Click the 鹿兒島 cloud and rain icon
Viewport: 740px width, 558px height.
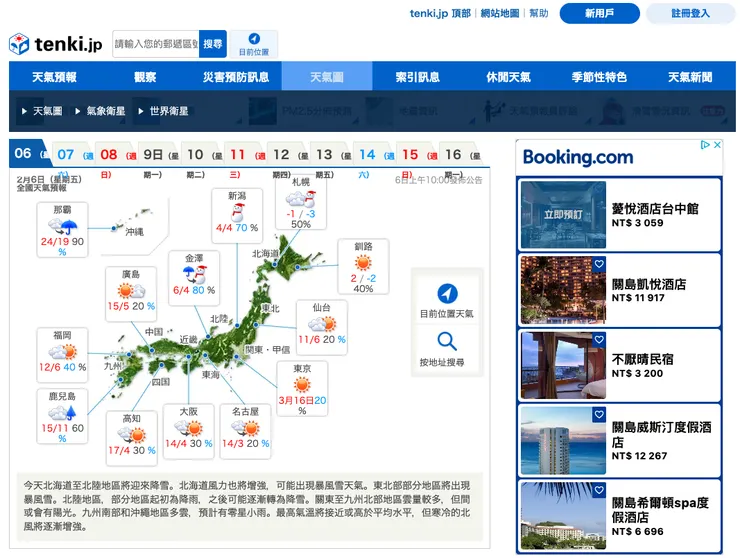coord(62,413)
